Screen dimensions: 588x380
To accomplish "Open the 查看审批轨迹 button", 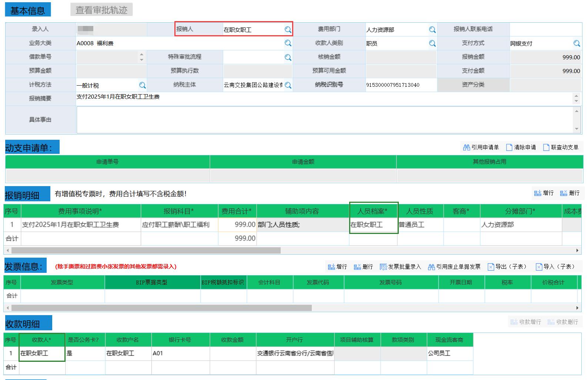I will coord(101,10).
